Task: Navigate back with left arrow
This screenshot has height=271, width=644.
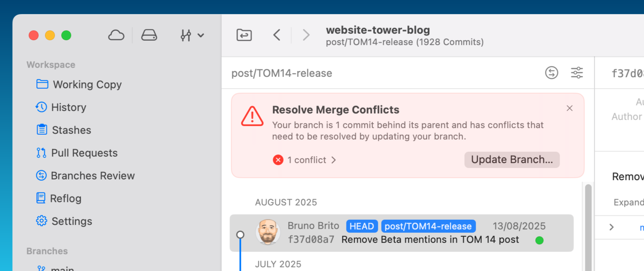Action: (277, 35)
